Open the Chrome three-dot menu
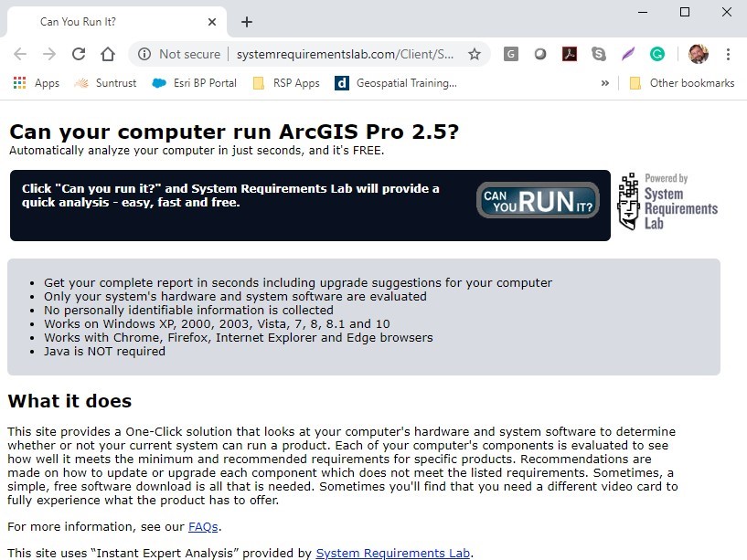The width and height of the screenshot is (747, 560). [729, 54]
